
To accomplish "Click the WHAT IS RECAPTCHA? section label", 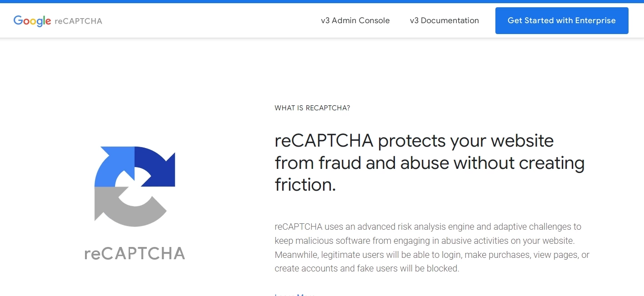I will click(x=312, y=108).
